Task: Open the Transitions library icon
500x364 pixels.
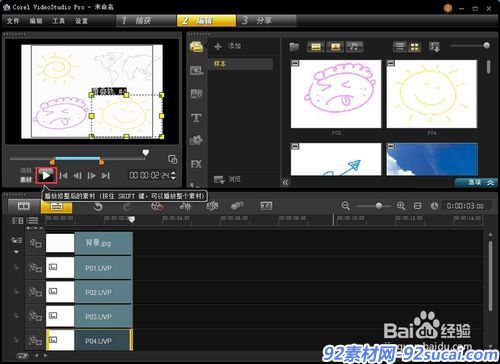Action: (x=196, y=70)
